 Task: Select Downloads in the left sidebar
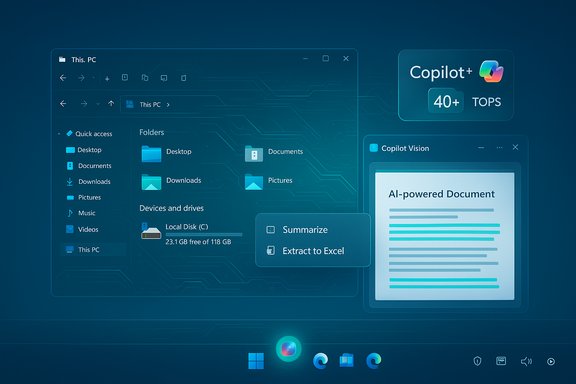(x=88, y=182)
